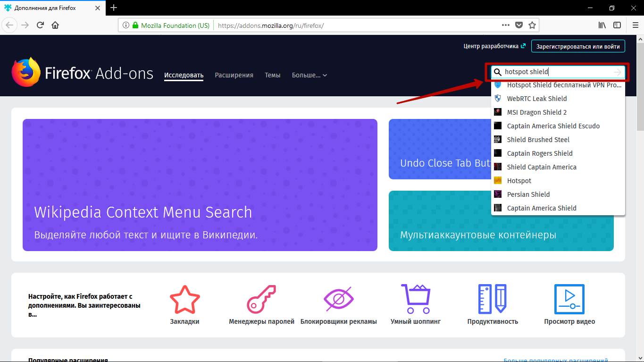Click the Hotspot Shield suggestion icon

pos(497,85)
